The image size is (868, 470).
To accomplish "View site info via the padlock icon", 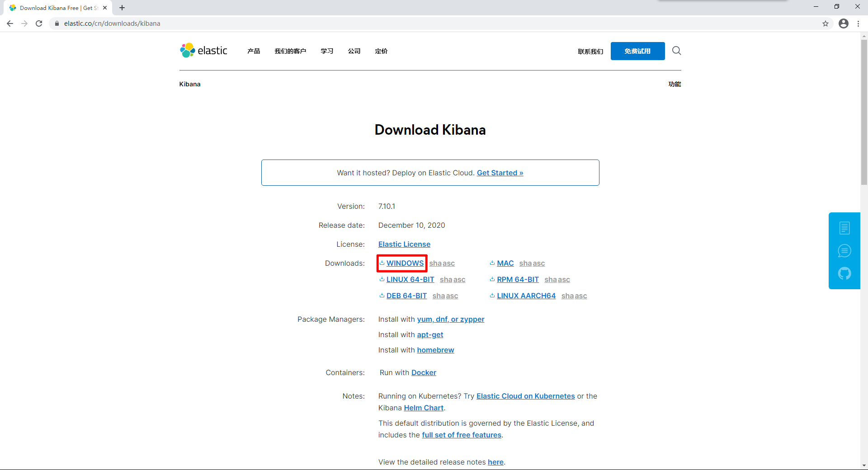I will click(57, 23).
